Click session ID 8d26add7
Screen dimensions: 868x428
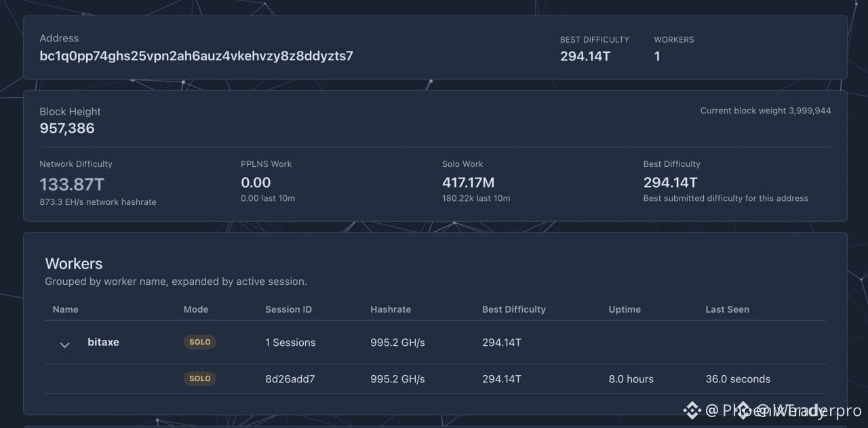tap(290, 379)
